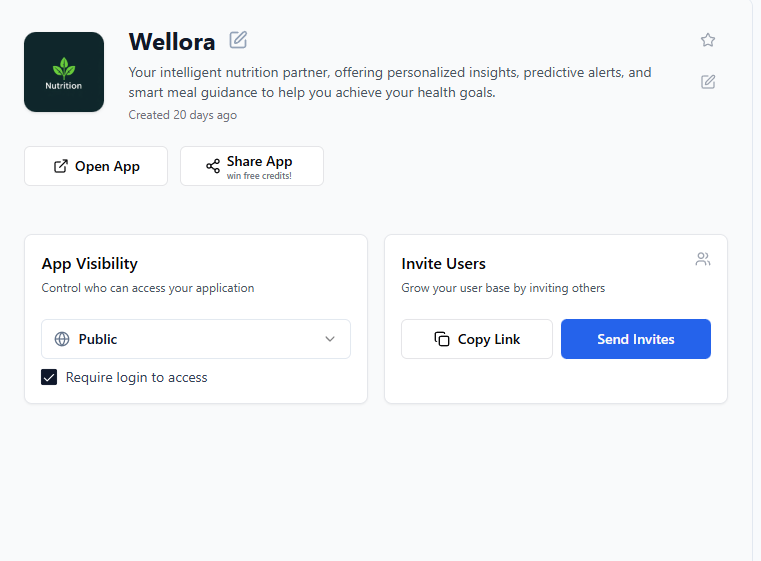
Task: Click the Wellora app title text
Action: (172, 42)
